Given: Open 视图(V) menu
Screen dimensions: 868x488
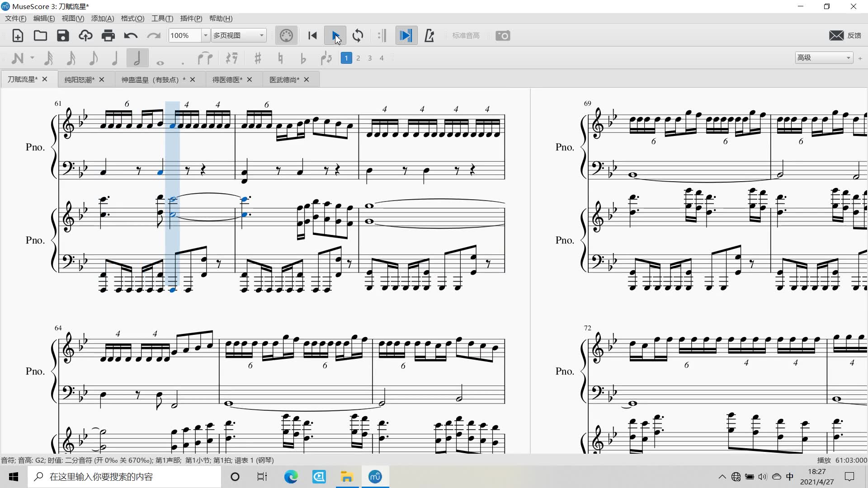Looking at the screenshot, I should click(73, 19).
